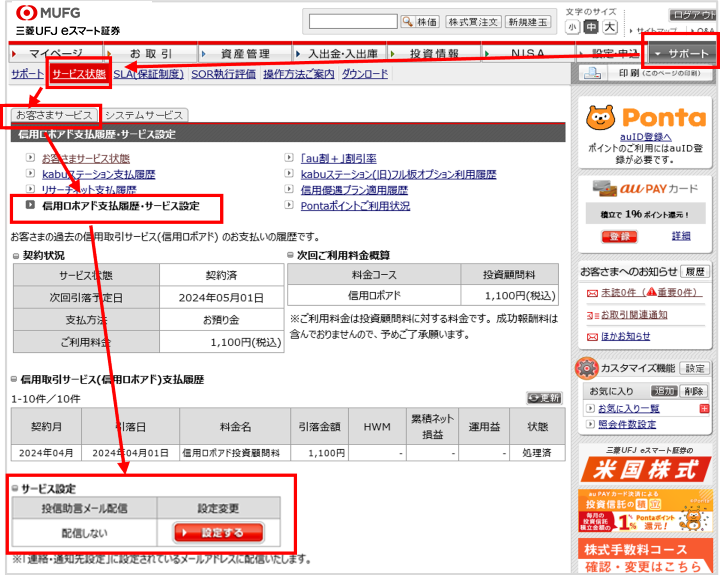The width and height of the screenshot is (720, 575).
Task: Open the SOR執行評価 link
Action: click(x=224, y=74)
